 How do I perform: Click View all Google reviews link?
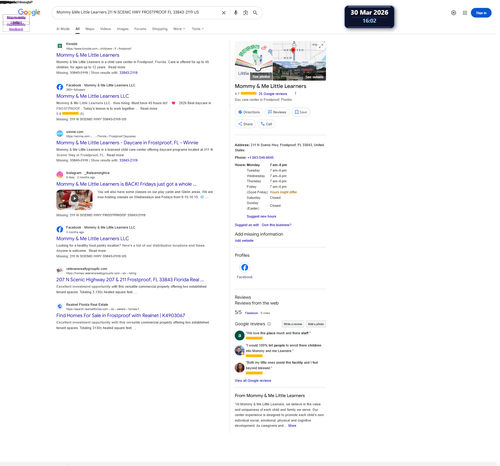coord(253,381)
